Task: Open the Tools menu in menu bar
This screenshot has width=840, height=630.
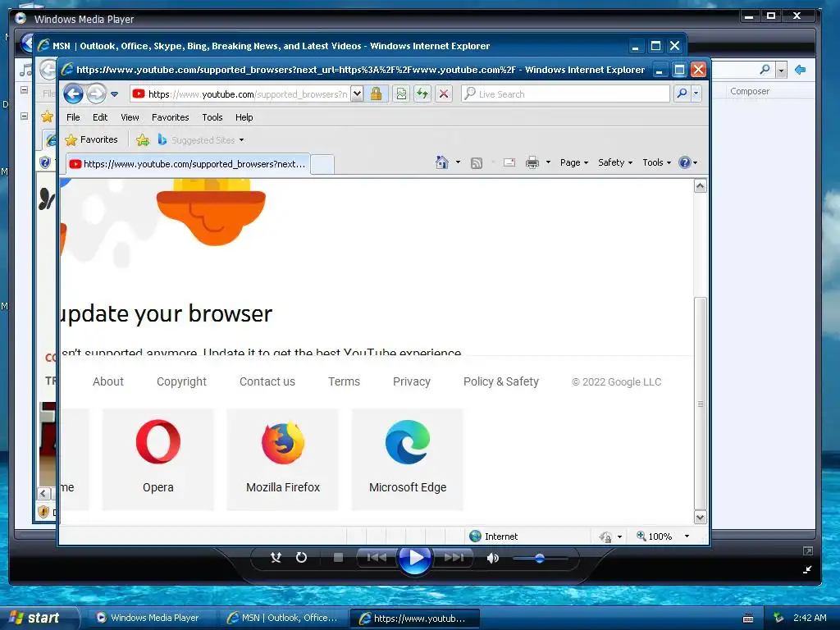Action: tap(212, 117)
